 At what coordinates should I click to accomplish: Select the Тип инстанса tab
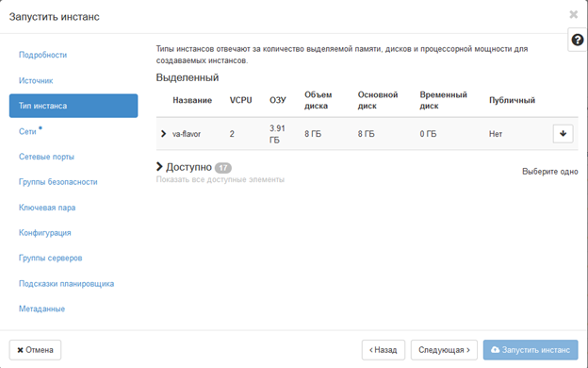pyautogui.click(x=73, y=106)
